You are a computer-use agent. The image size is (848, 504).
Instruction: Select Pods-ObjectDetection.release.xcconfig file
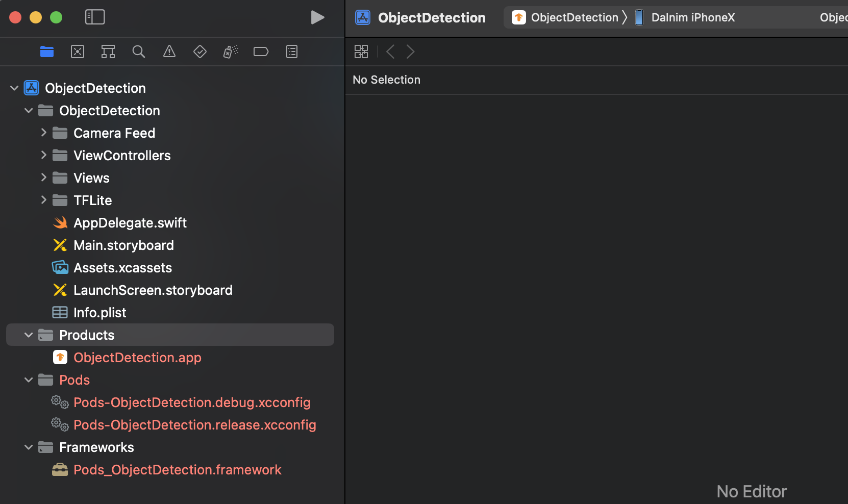tap(195, 425)
